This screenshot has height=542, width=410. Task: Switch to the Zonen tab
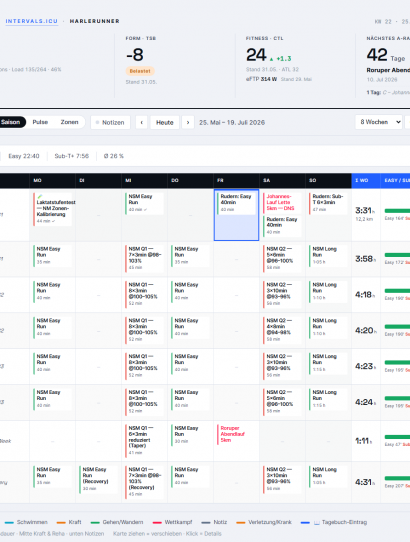click(69, 122)
